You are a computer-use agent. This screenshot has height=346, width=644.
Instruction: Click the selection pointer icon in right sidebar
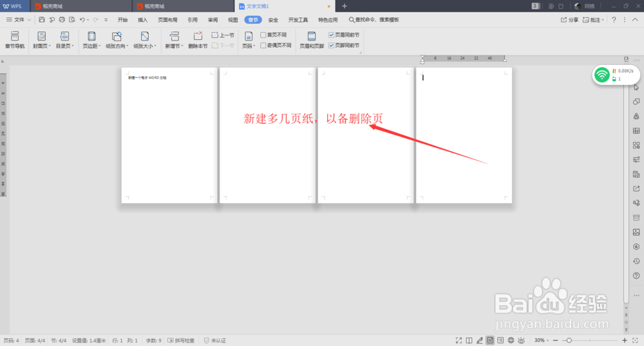pos(636,87)
